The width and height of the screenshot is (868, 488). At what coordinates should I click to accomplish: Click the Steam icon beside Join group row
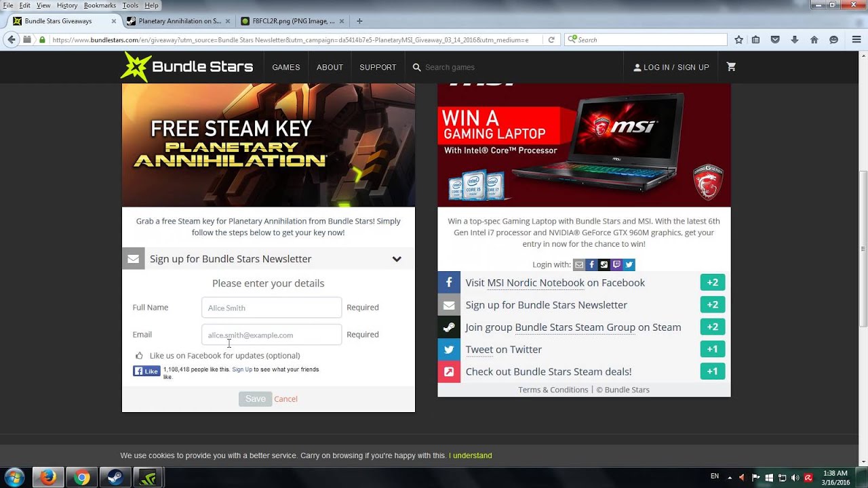click(x=449, y=327)
